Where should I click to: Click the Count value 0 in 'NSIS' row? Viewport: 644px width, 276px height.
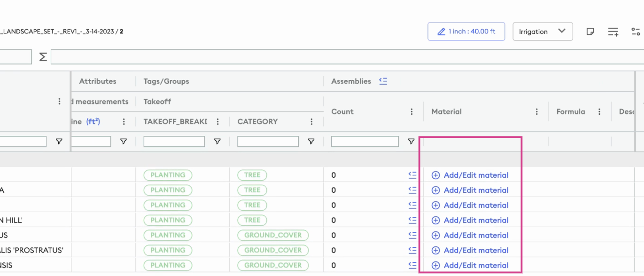click(x=334, y=265)
